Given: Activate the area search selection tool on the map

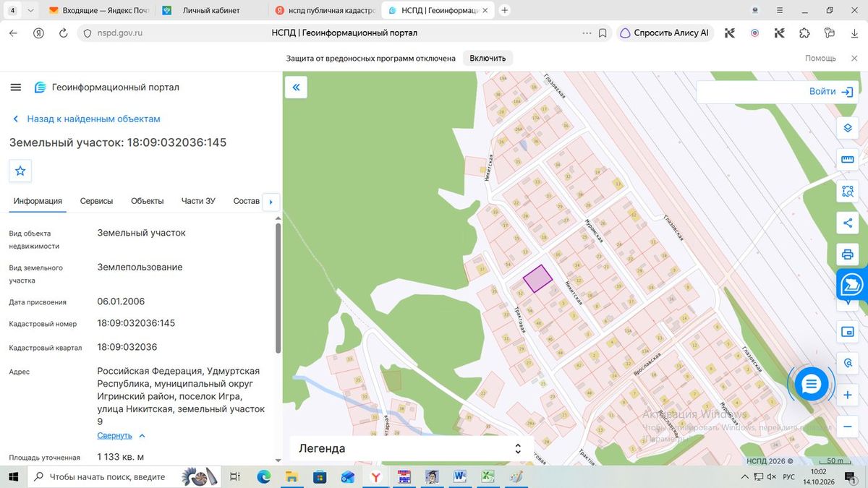Looking at the screenshot, I should (x=848, y=192).
